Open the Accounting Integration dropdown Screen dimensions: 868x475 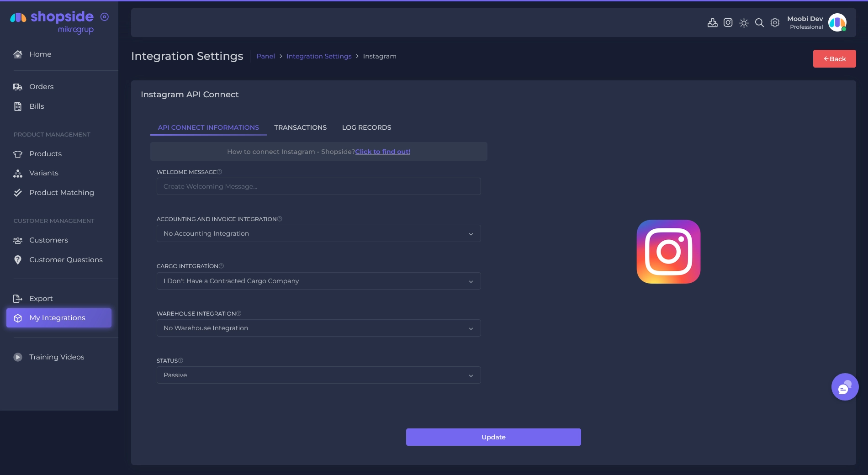(319, 233)
